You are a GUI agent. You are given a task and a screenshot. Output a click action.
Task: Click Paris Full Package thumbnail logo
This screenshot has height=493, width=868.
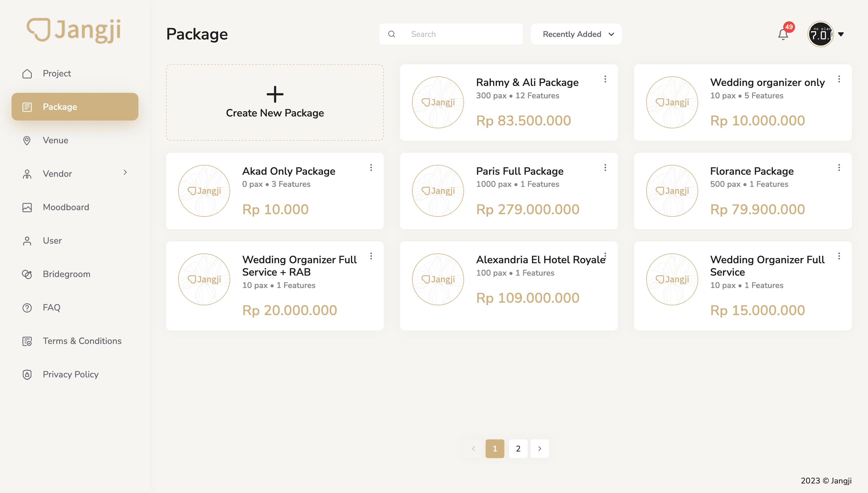(438, 191)
